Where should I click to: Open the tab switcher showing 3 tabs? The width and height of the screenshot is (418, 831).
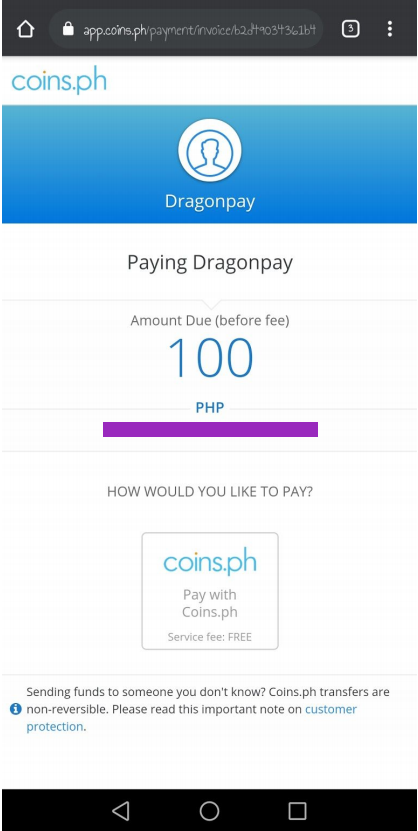pos(350,29)
